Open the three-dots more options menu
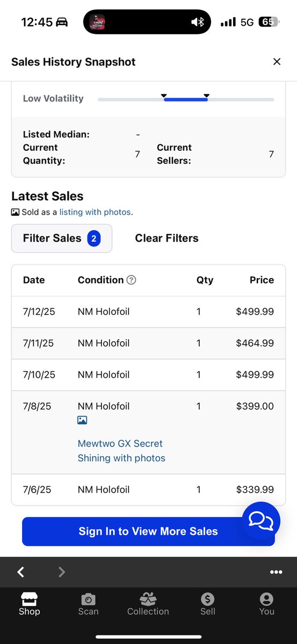The width and height of the screenshot is (297, 644). pos(276,572)
